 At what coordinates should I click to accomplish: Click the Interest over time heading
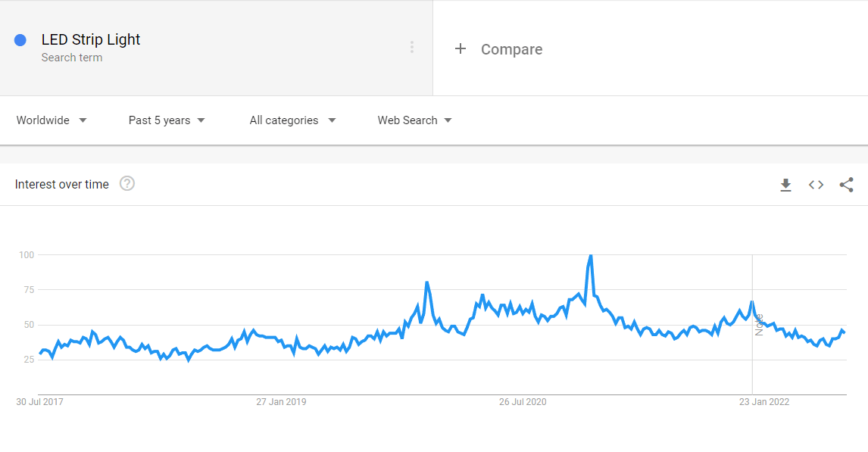[x=62, y=184]
